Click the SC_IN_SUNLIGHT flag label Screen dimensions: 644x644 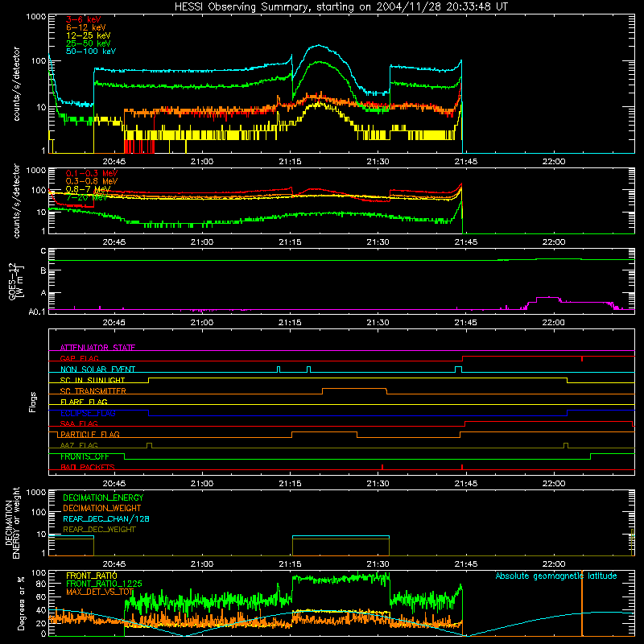click(x=93, y=380)
